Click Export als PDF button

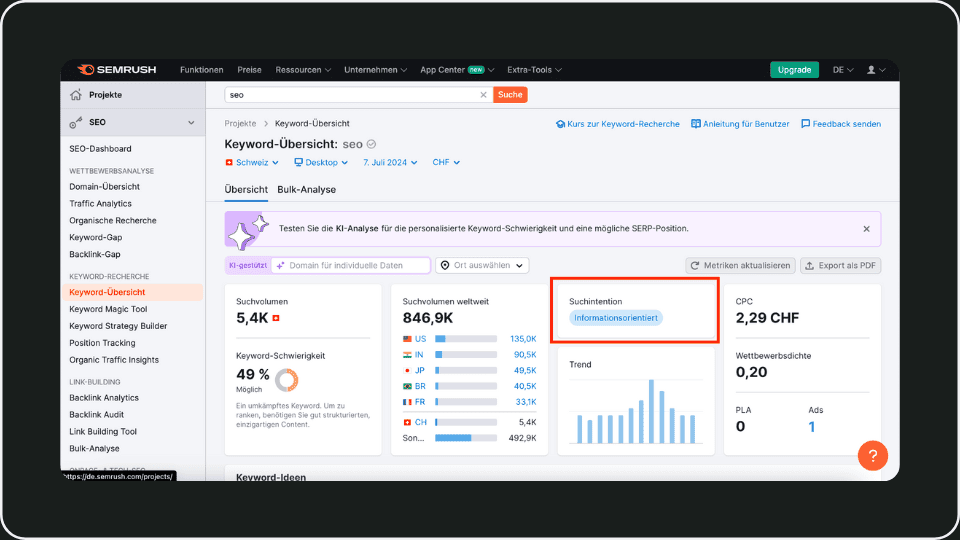[841, 265]
